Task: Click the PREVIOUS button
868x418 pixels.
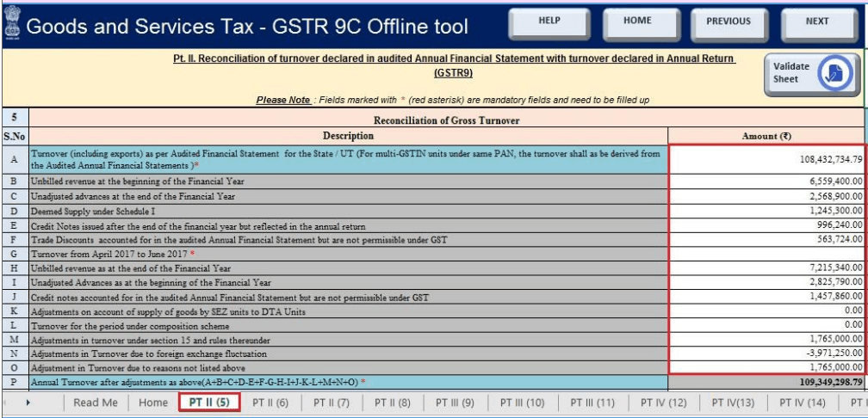Action: [728, 24]
